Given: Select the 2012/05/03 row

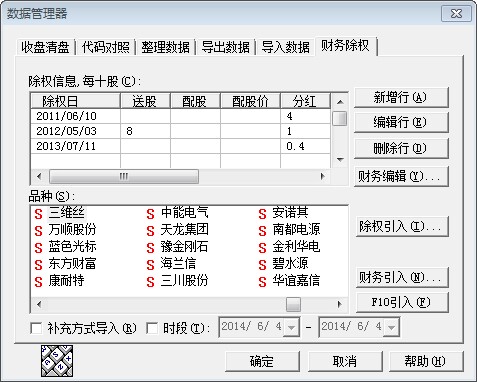Looking at the screenshot, I should point(181,131).
